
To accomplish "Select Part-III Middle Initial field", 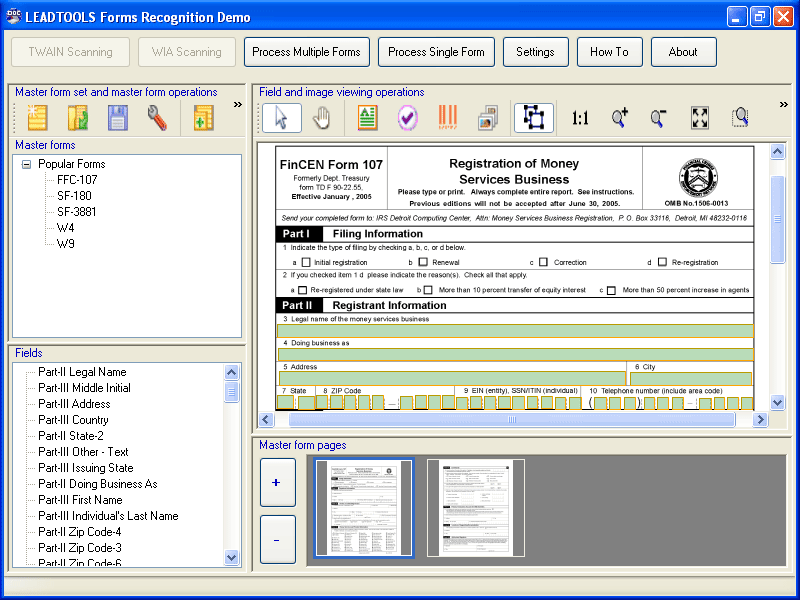I will pos(85,388).
